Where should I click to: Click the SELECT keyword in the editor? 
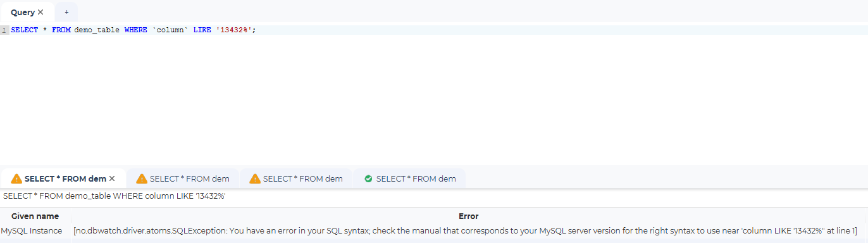(25, 30)
